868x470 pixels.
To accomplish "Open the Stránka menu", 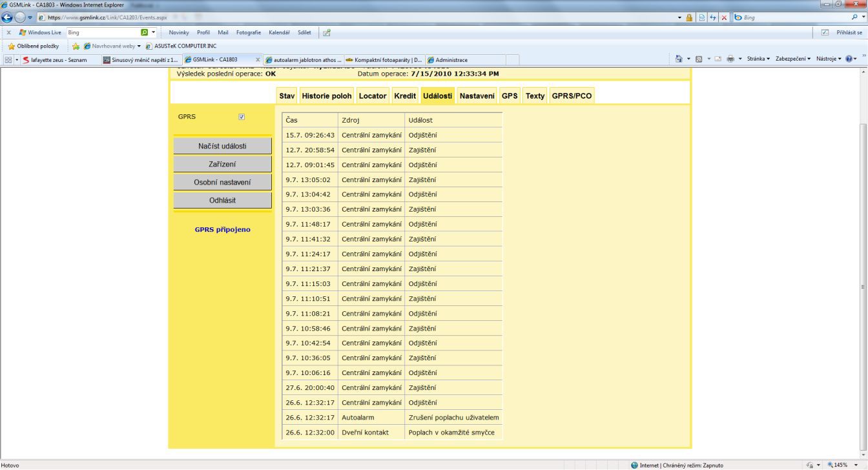I will [x=759, y=59].
